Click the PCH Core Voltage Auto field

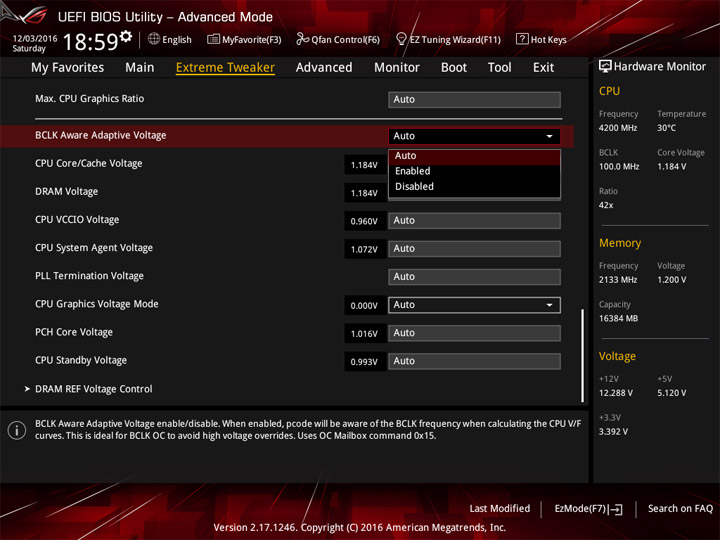(x=474, y=333)
